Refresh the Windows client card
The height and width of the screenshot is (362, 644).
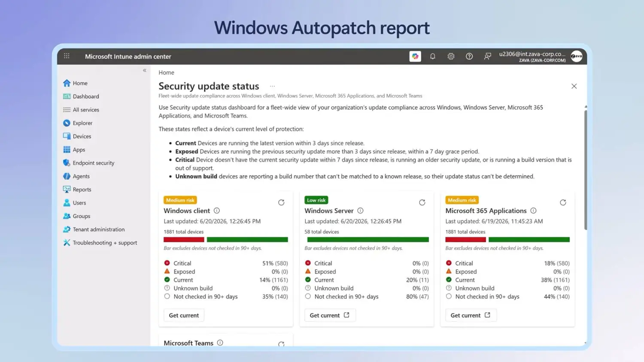pos(281,202)
